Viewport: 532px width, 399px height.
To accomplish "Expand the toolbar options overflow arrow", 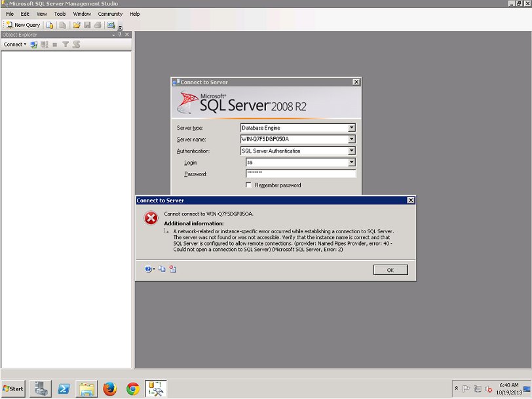I will pos(120,27).
